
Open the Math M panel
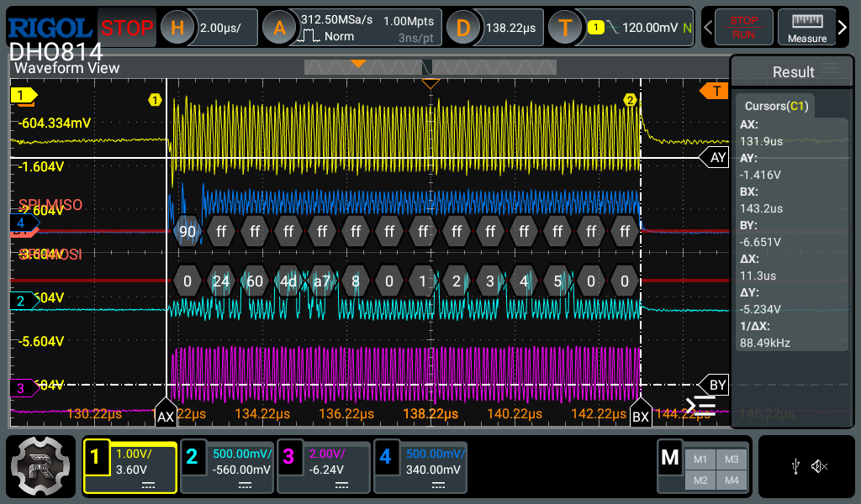[670, 458]
